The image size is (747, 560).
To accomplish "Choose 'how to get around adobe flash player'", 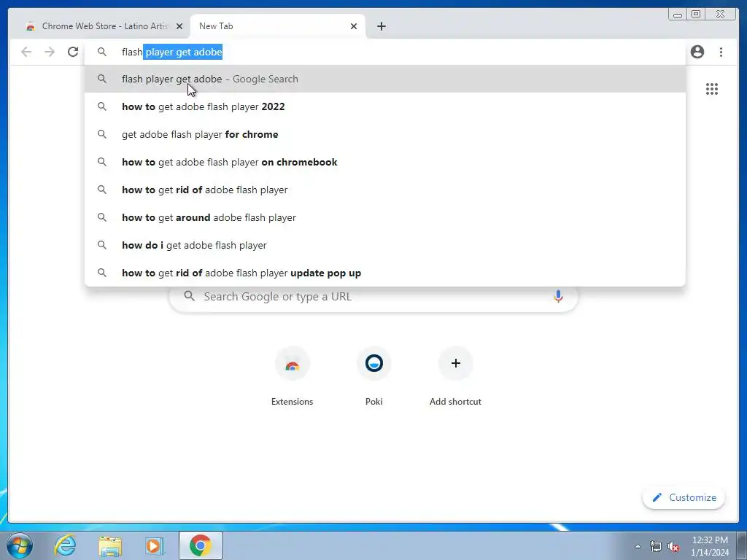I will click(x=385, y=217).
